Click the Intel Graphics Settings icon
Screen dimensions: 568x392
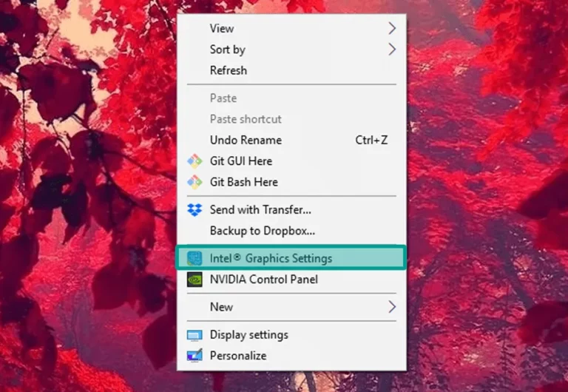click(195, 258)
